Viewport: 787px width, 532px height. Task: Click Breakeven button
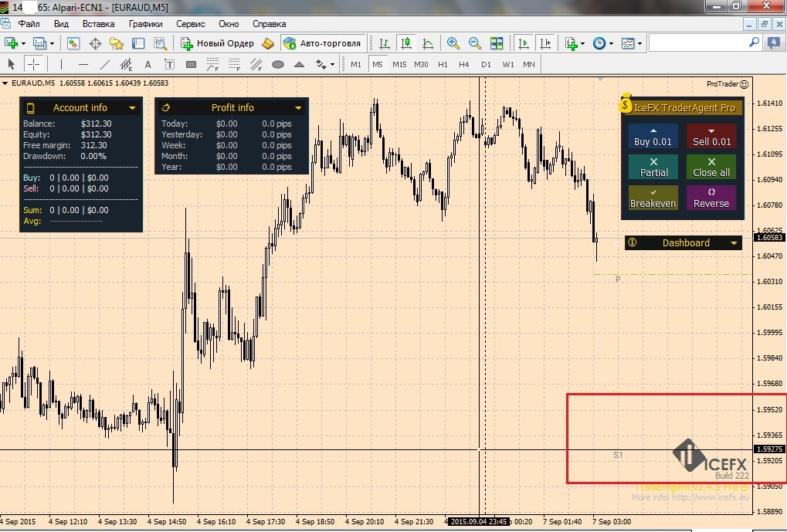653,198
